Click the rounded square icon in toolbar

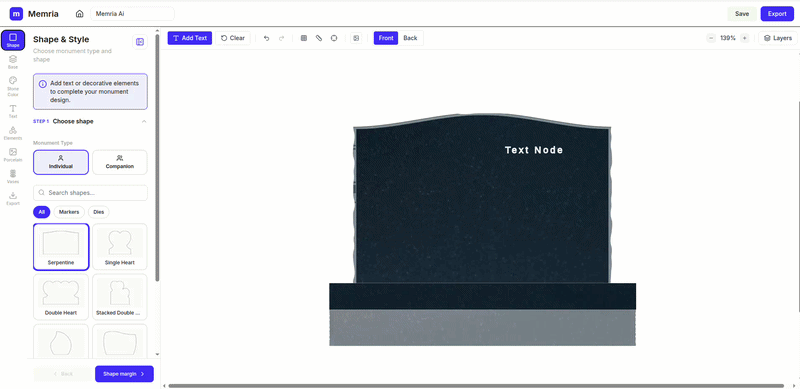pos(334,38)
